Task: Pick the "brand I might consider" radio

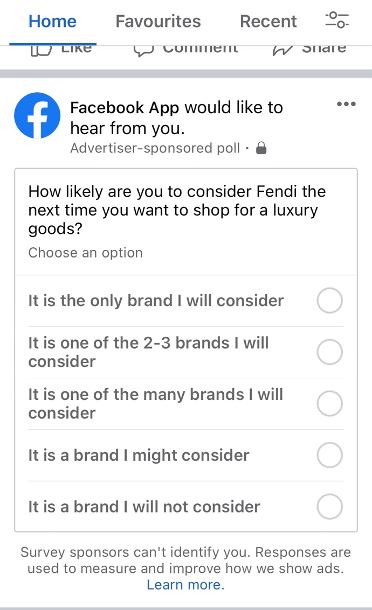Action: pos(330,455)
